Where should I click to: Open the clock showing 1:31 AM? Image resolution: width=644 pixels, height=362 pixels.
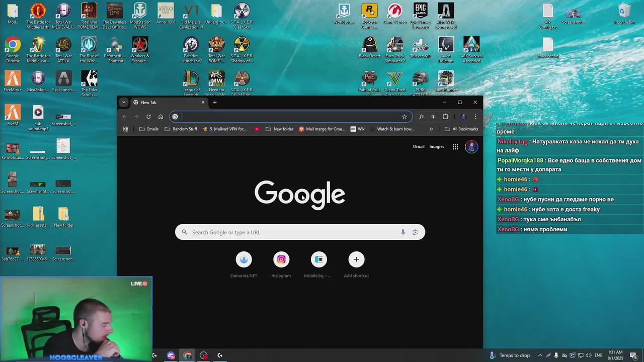[616, 355]
